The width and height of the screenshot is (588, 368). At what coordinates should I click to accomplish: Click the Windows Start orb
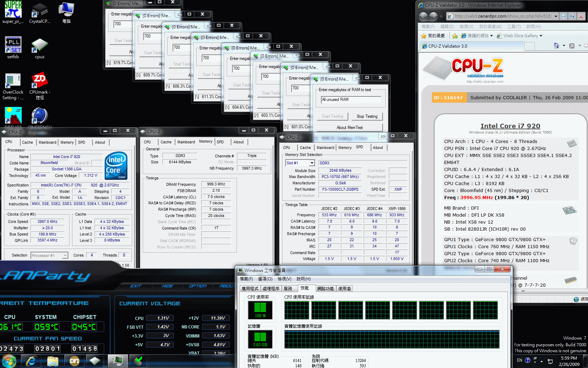click(9, 361)
